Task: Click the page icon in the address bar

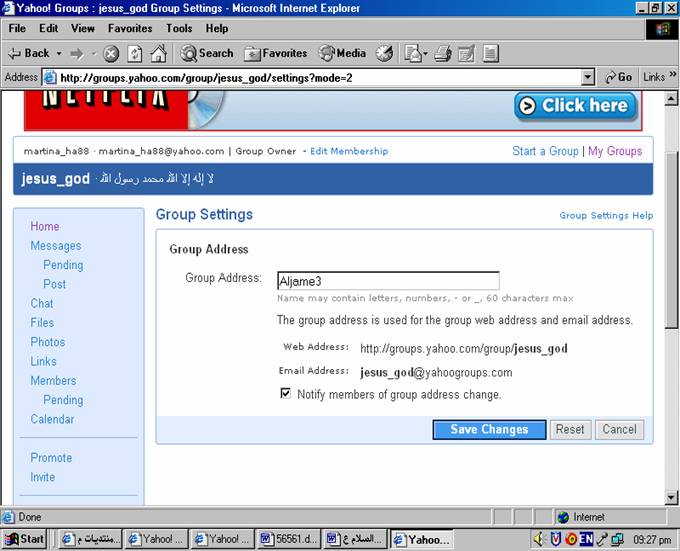Action: 50,78
